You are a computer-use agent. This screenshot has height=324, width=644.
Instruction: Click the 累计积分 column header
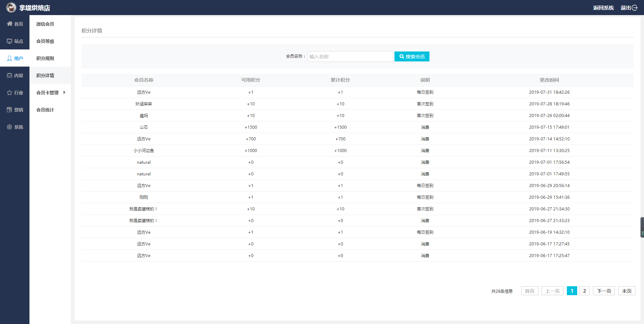click(340, 80)
